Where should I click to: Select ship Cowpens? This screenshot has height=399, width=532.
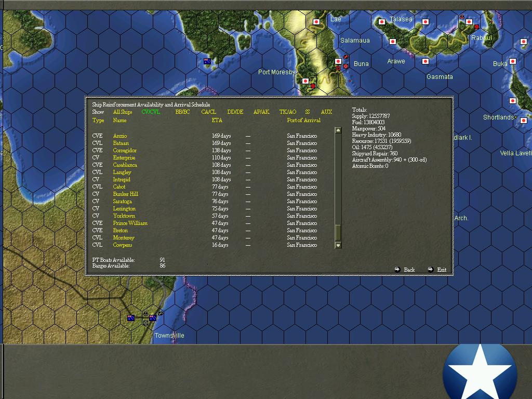coord(123,245)
